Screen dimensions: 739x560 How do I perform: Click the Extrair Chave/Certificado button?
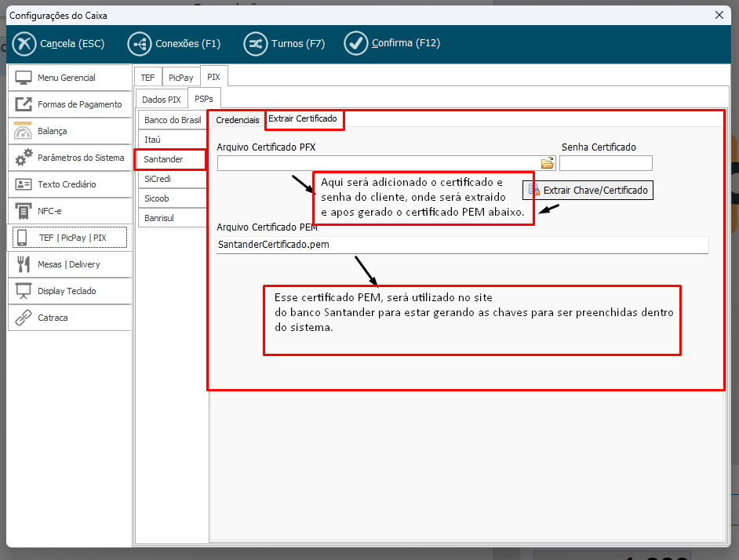click(588, 190)
